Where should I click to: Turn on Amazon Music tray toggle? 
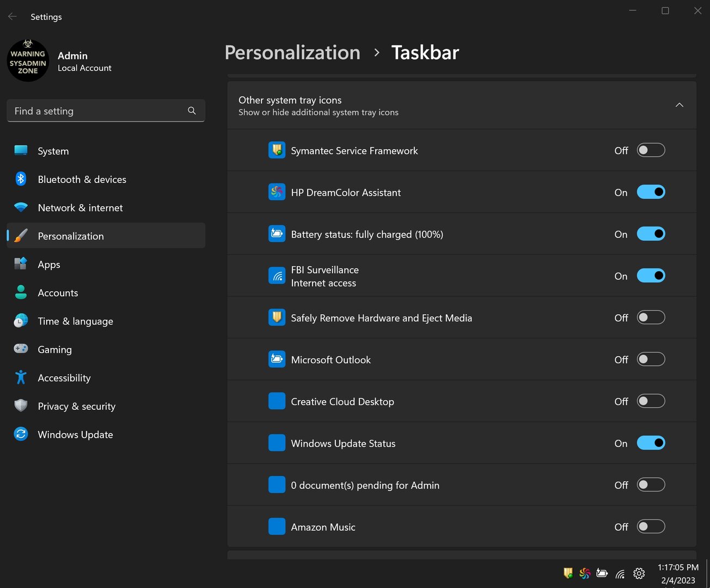pos(651,526)
